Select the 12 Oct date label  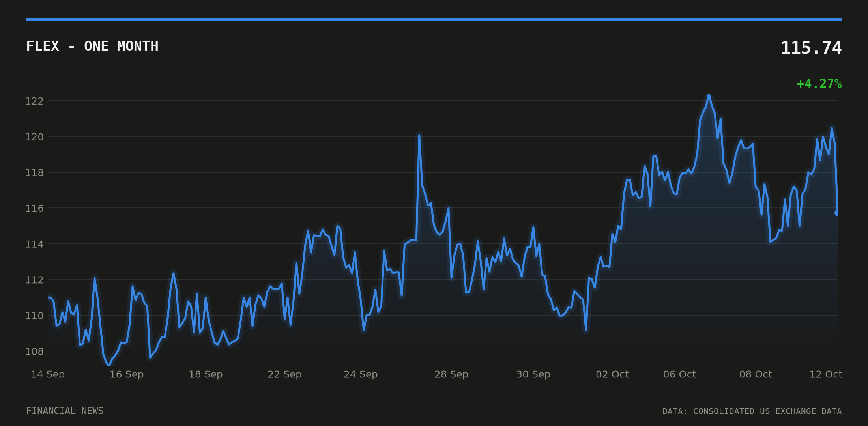(826, 374)
